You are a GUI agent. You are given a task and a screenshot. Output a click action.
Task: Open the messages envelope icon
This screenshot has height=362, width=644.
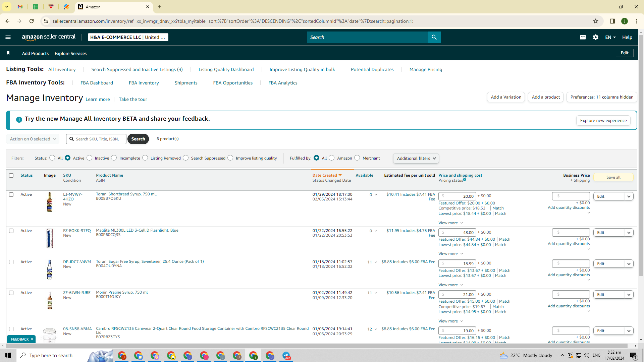tap(583, 37)
